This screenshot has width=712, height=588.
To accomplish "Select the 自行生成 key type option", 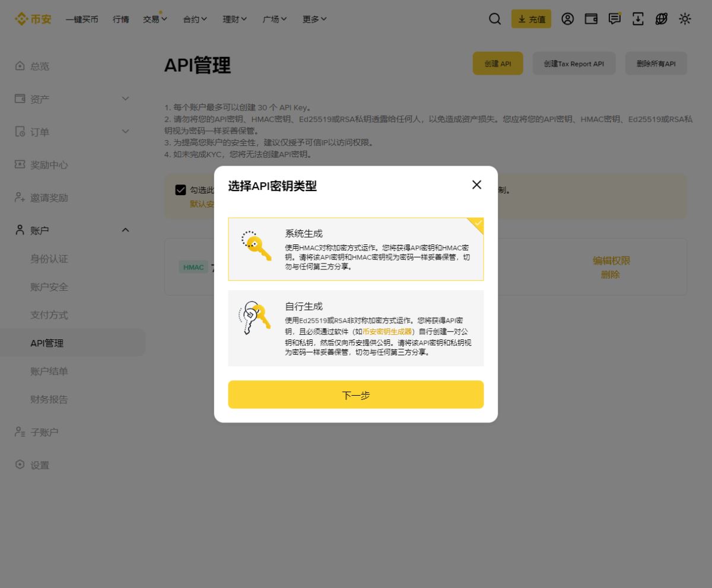I will point(356,329).
